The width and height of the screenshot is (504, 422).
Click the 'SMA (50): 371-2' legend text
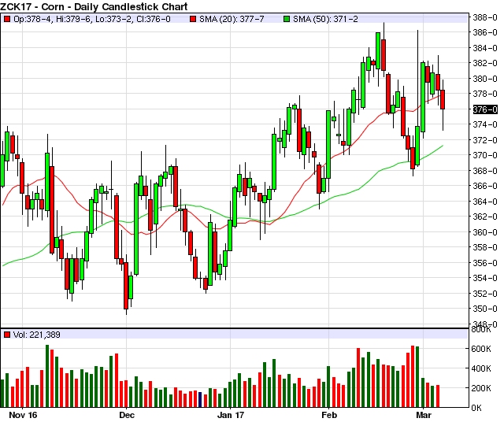[x=325, y=19]
